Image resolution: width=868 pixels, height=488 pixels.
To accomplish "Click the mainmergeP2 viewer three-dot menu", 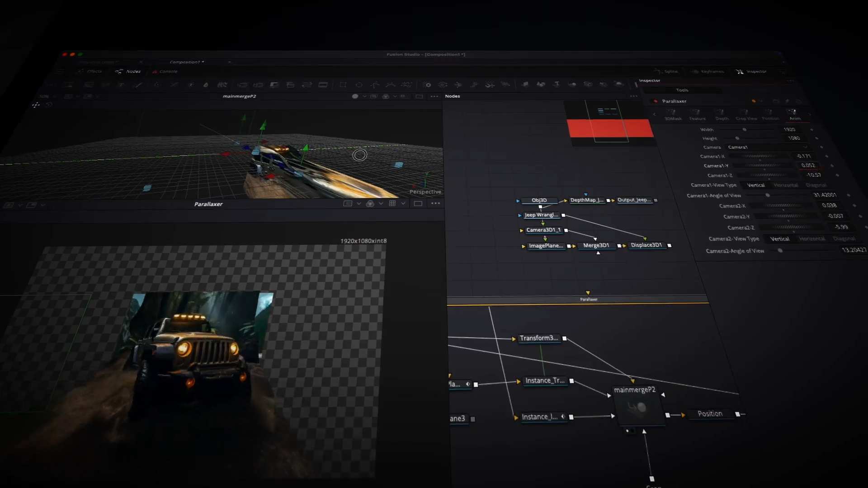I will click(x=434, y=96).
